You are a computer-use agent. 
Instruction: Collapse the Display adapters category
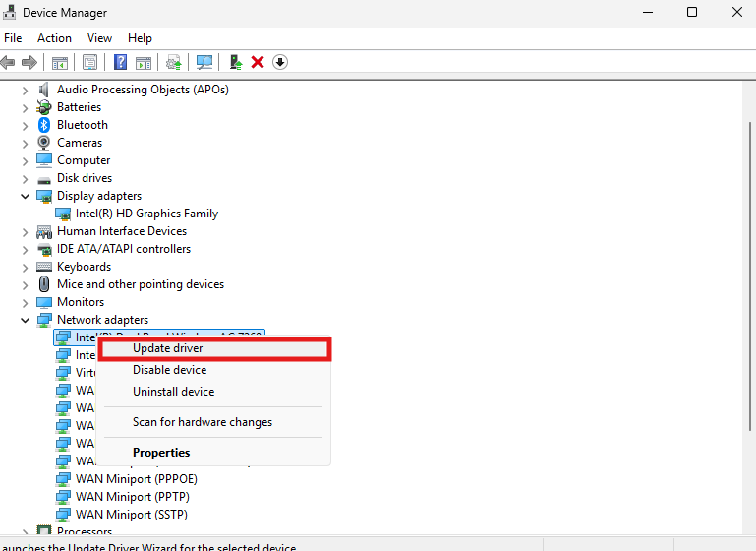pos(26,196)
